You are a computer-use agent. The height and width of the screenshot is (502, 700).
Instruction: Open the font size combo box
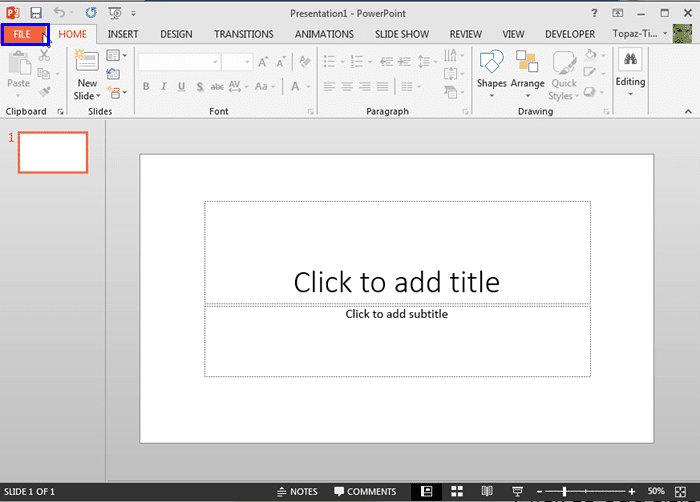237,62
